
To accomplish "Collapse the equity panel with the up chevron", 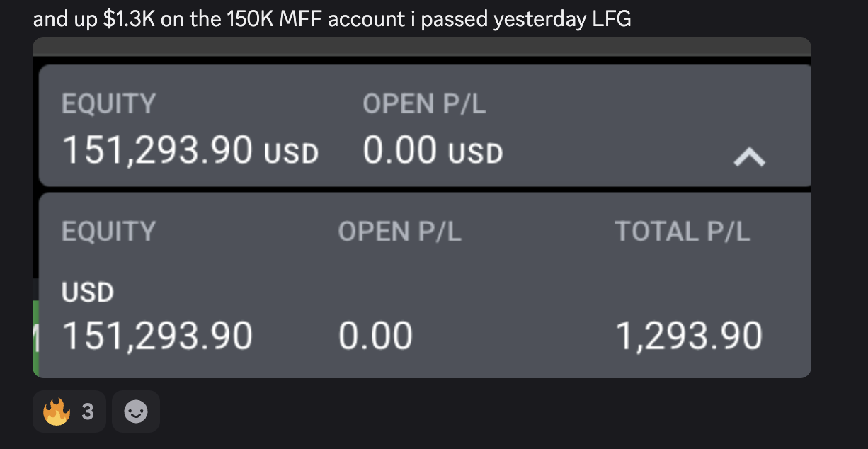I will pos(749,156).
